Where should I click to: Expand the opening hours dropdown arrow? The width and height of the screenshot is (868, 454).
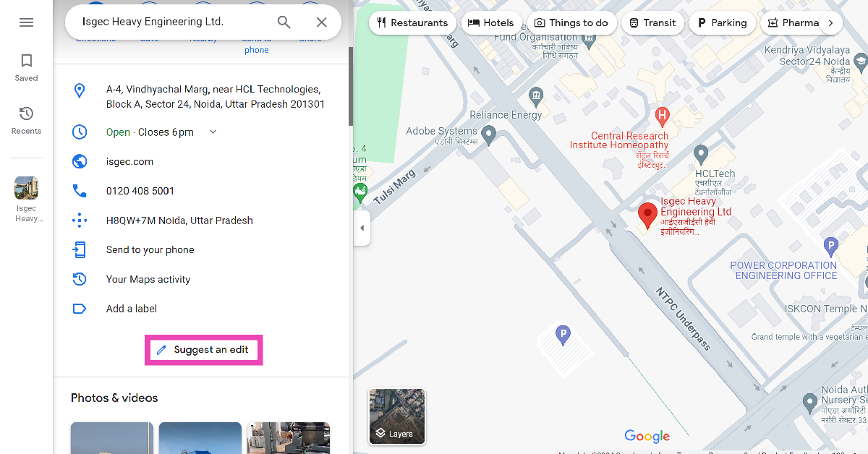(213, 132)
